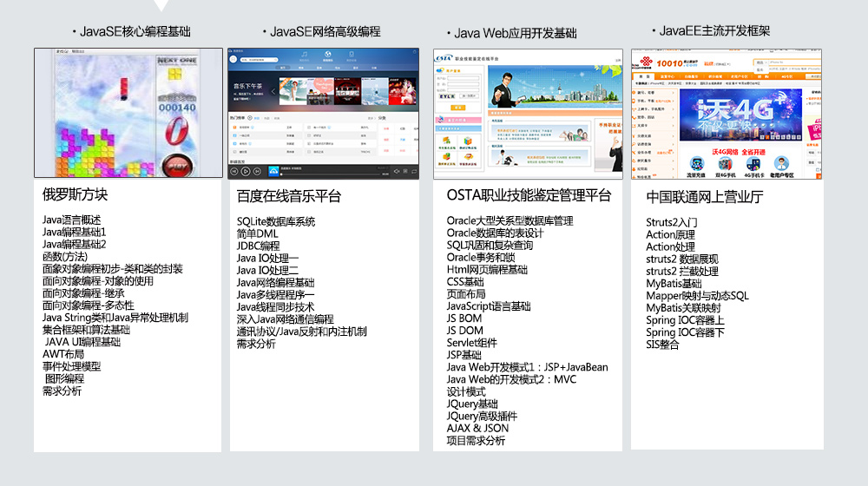868x486 pixels.
Task: Click the JAVA UI编程基础 topic
Action: click(83, 342)
